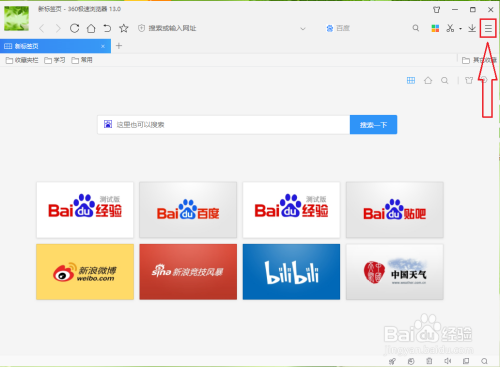Open the Baidu 贴吧 tile

(395, 210)
